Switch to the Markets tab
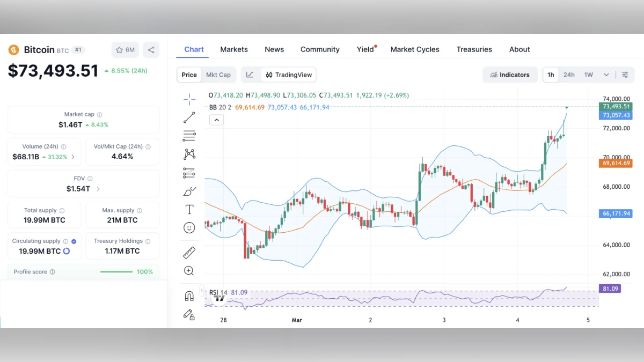The image size is (644, 362). pos(234,49)
